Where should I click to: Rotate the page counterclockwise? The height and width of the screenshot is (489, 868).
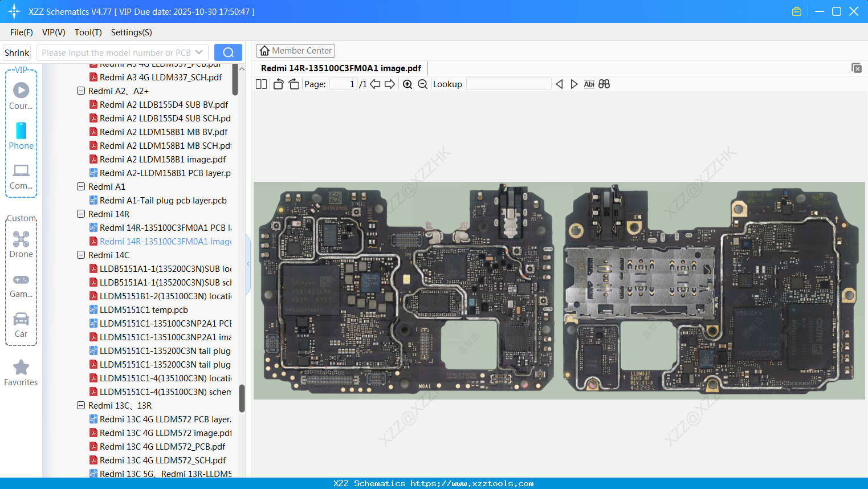pos(278,84)
